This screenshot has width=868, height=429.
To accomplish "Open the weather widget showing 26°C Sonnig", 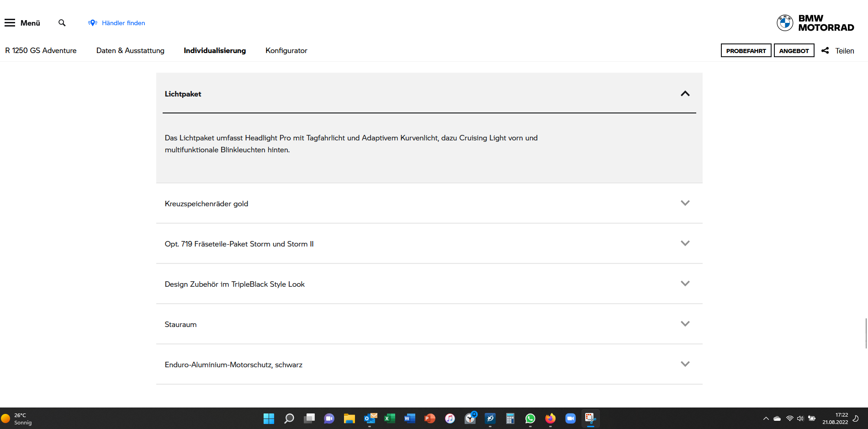I will tap(17, 418).
